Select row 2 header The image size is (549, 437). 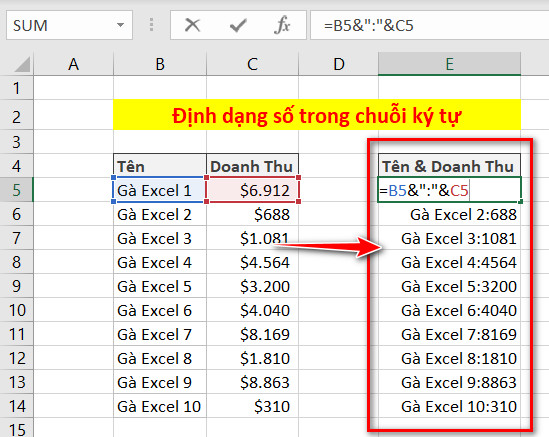(16, 116)
